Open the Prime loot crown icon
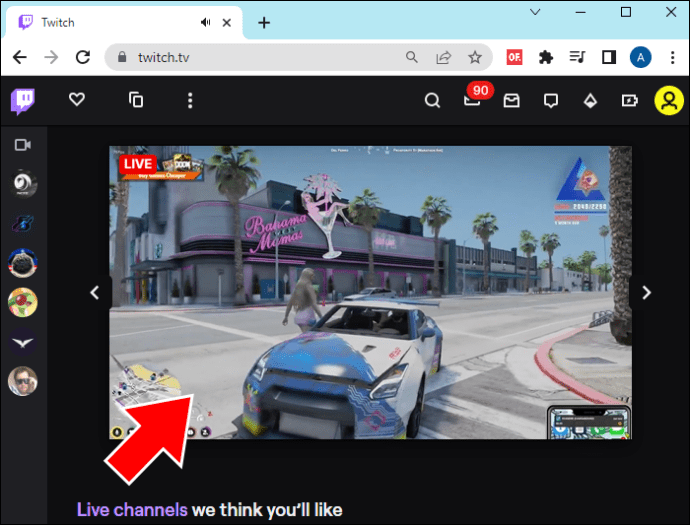Image resolution: width=690 pixels, height=525 pixels. pyautogui.click(x=511, y=101)
